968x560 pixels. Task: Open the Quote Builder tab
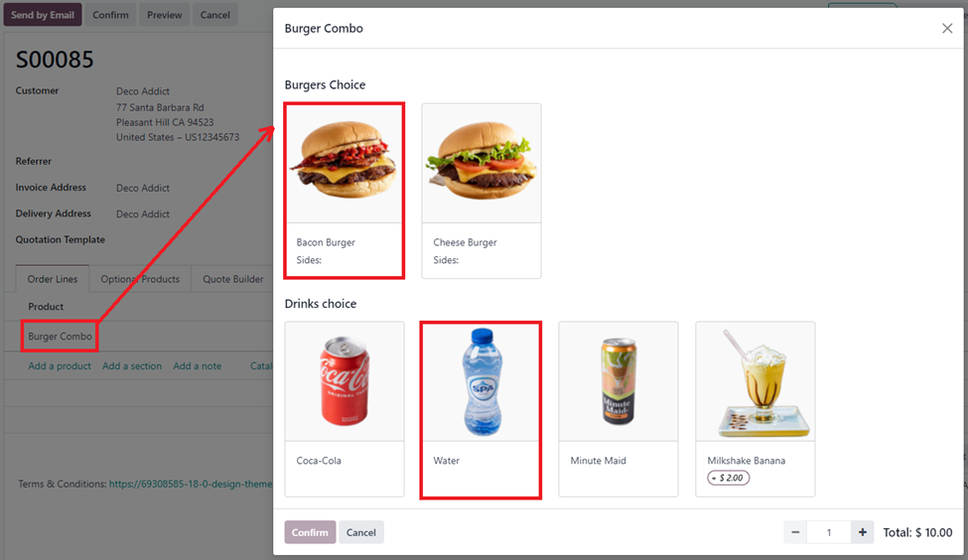(232, 279)
